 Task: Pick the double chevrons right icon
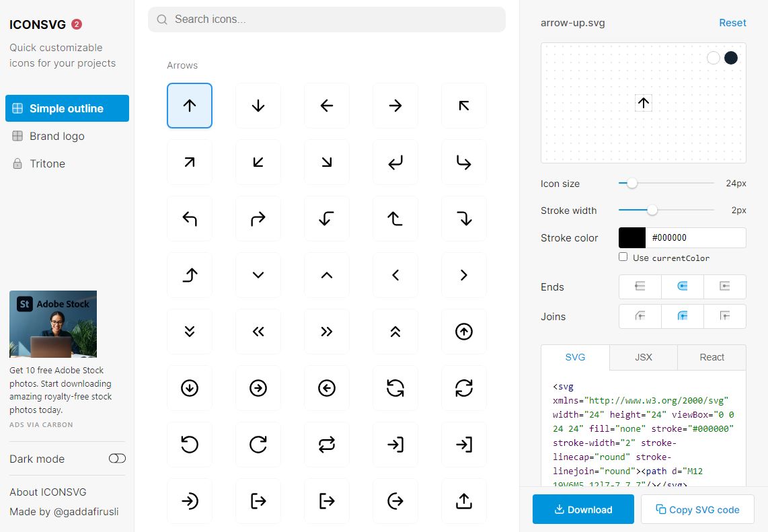click(x=327, y=332)
